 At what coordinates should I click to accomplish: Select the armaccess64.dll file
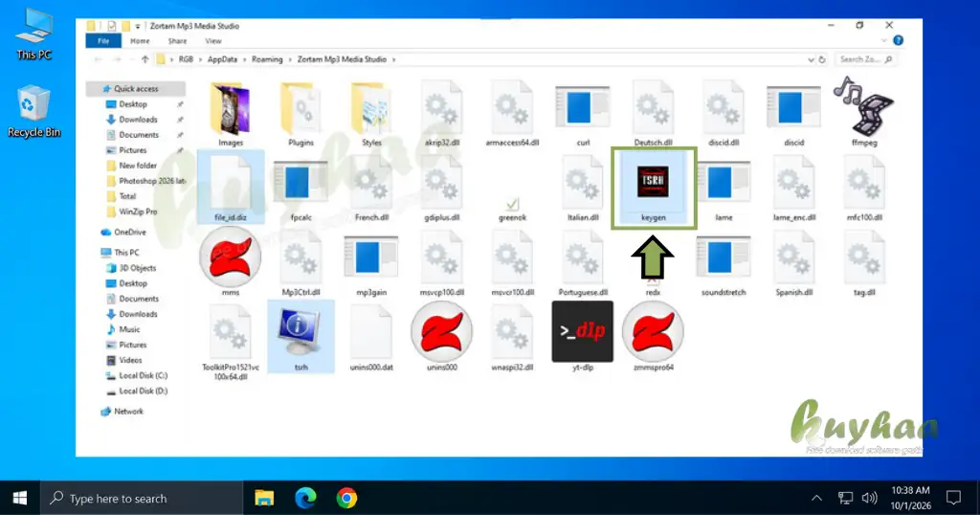[x=512, y=109]
